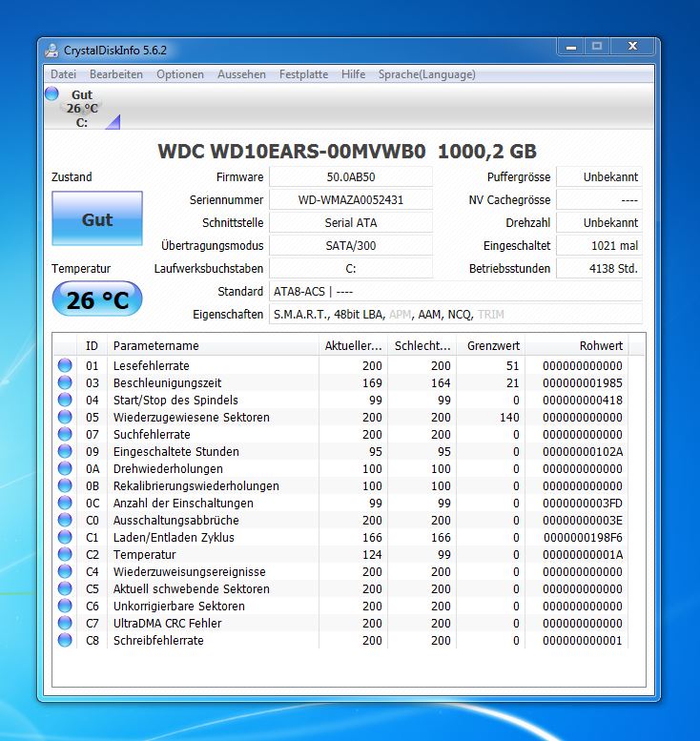This screenshot has height=741, width=700.
Task: Open the Sprache(Language) menu
Action: 427,74
